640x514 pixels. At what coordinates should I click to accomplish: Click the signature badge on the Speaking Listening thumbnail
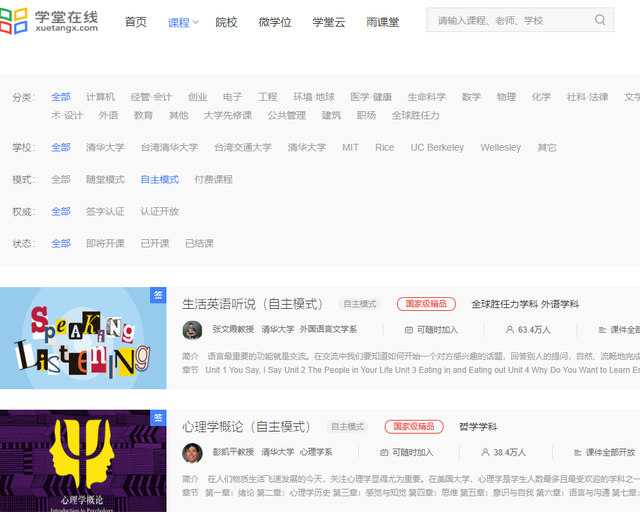pyautogui.click(x=158, y=295)
